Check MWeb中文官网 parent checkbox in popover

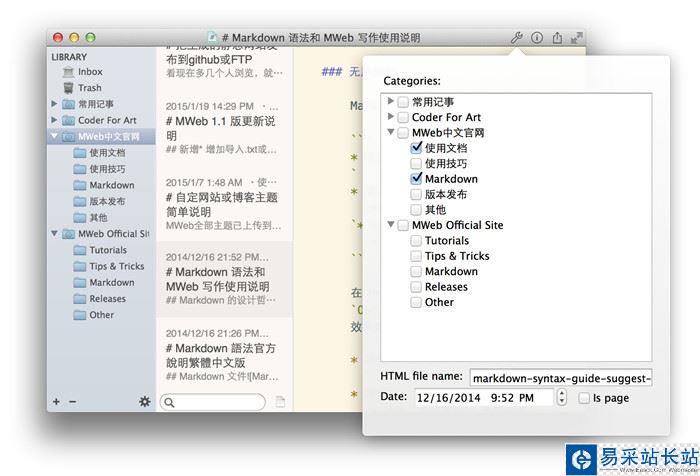403,133
